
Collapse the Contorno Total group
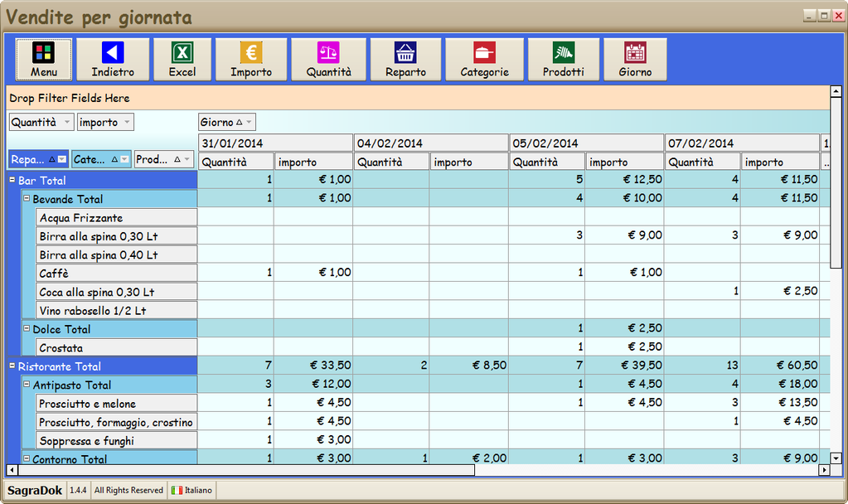[x=26, y=458]
